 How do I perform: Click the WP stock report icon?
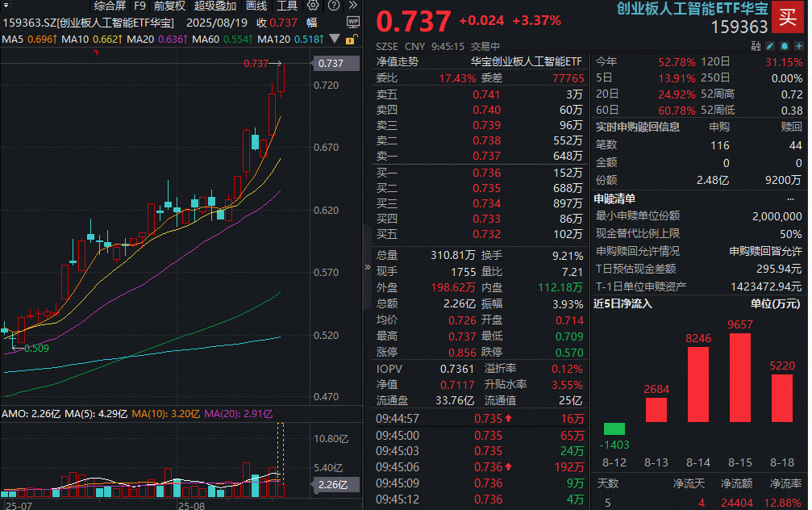click(x=353, y=22)
